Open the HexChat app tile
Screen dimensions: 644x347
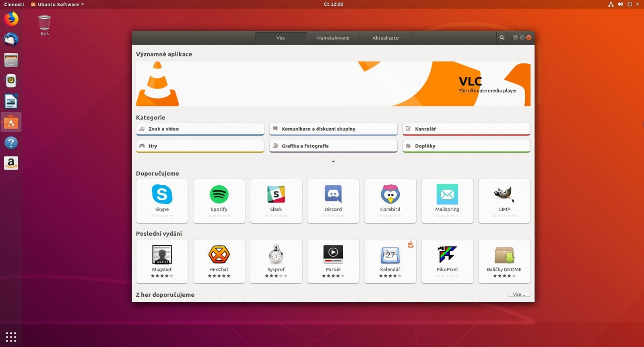click(219, 261)
